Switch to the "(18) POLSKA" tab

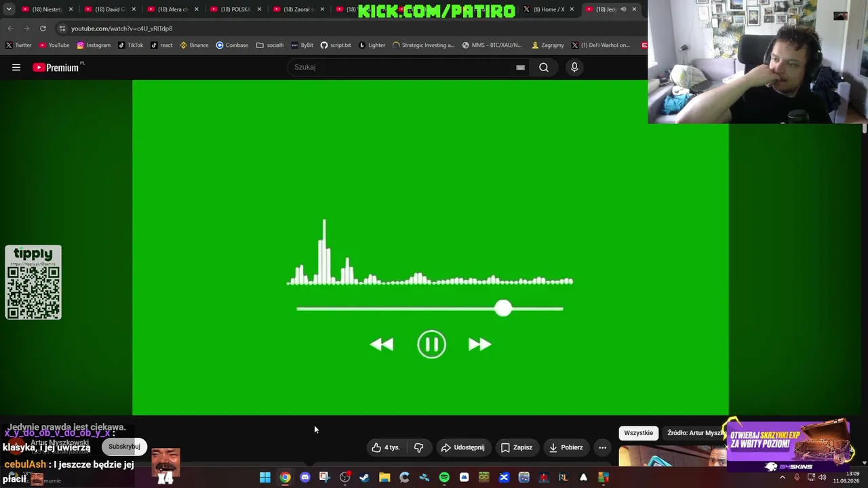tap(236, 9)
